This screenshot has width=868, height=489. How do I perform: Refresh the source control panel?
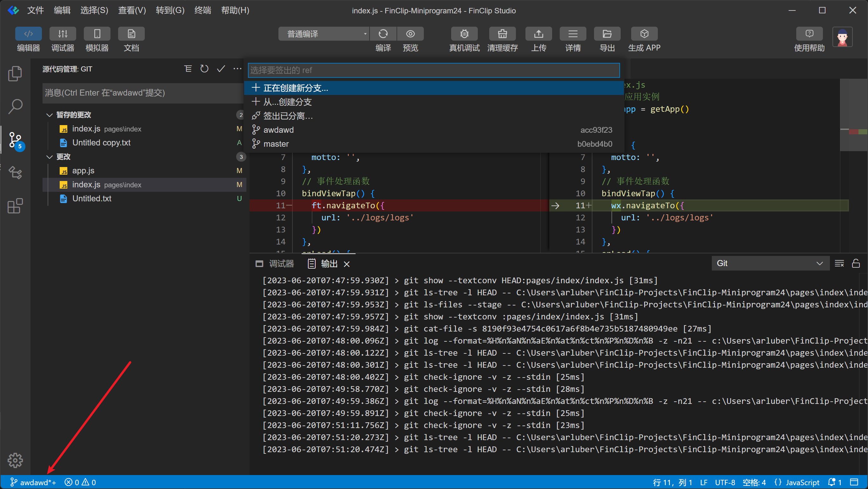[x=204, y=69]
